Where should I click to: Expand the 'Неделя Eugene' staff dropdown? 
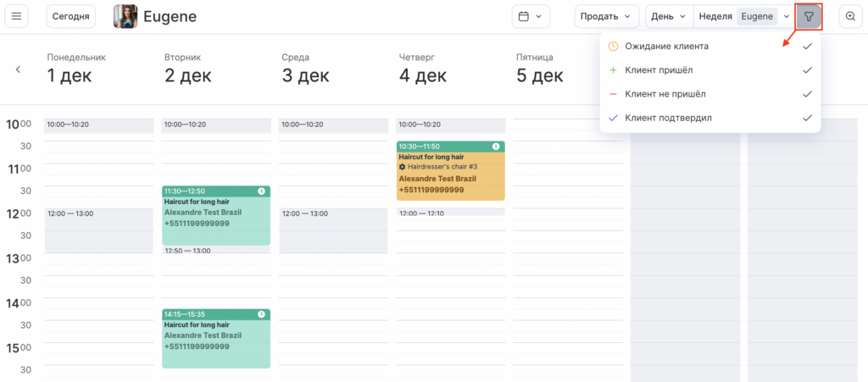[786, 16]
